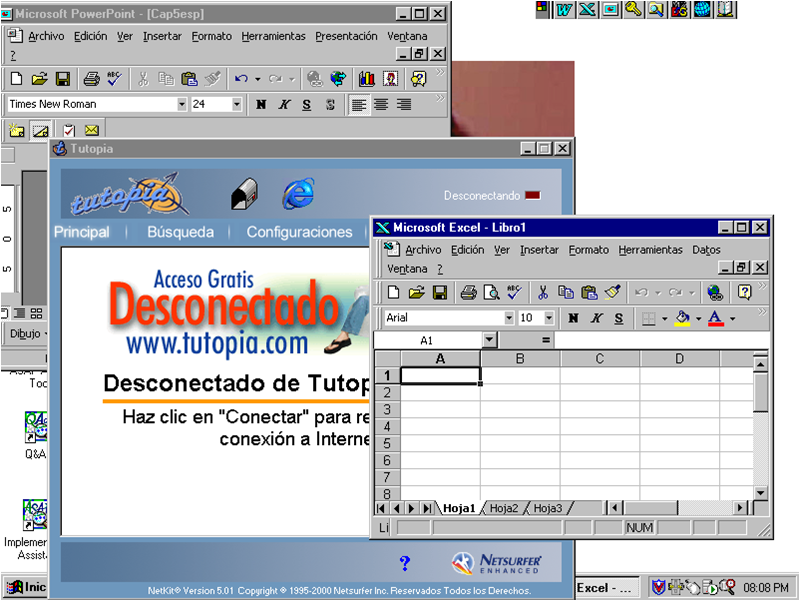Enable center alignment in PowerPoint
Viewport: 800px width, 601px height.
[381, 105]
